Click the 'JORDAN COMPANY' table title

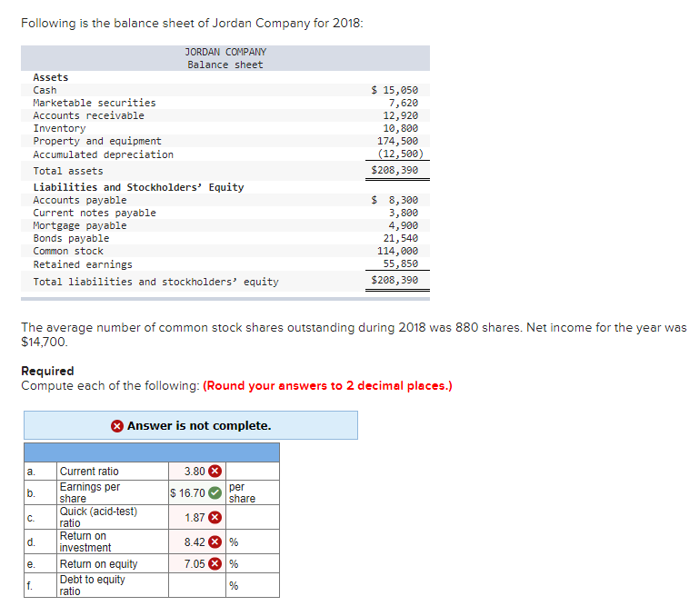point(225,52)
